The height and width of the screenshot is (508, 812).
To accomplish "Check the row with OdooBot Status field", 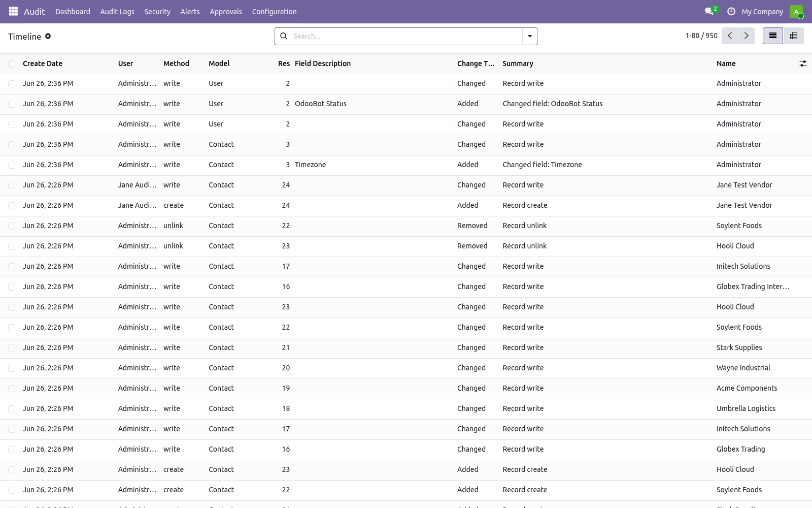I will (x=12, y=104).
